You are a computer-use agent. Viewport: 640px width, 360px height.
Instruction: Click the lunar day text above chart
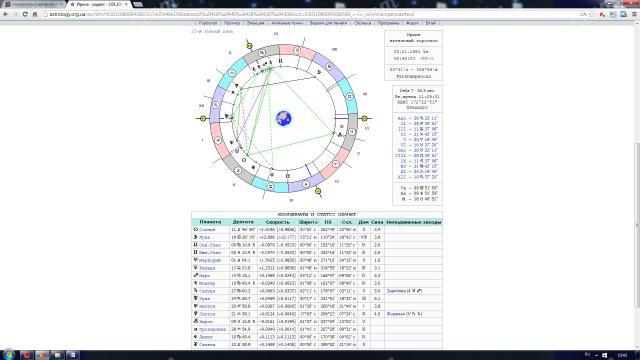(212, 31)
